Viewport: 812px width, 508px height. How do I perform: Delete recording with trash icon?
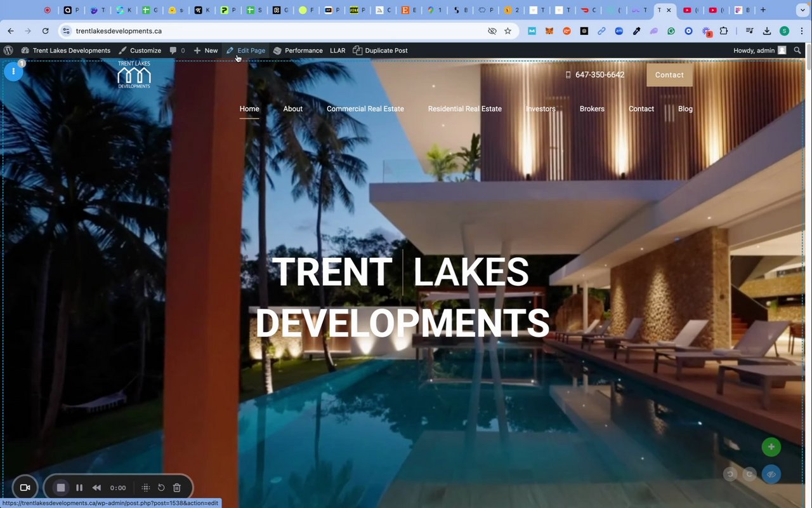[177, 488]
